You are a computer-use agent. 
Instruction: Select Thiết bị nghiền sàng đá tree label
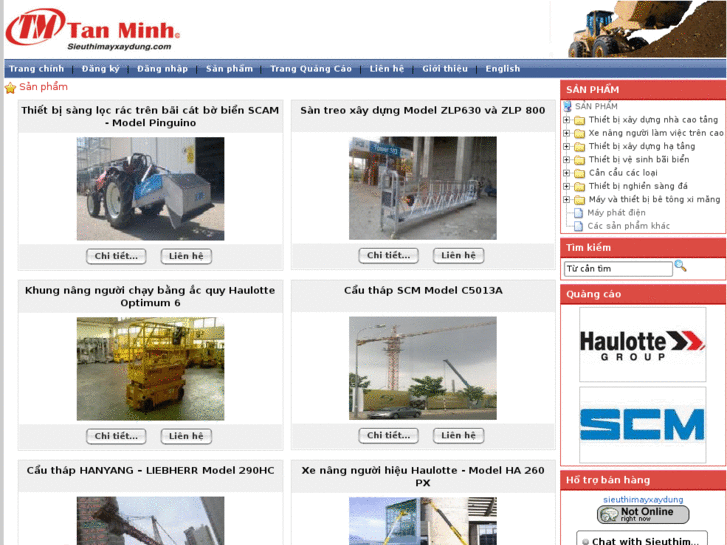pyautogui.click(x=638, y=186)
